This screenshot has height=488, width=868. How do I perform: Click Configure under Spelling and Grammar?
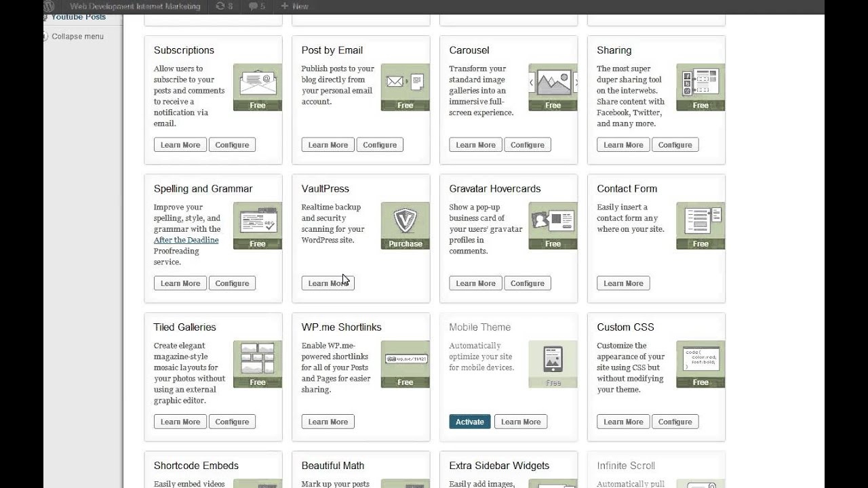click(x=232, y=283)
